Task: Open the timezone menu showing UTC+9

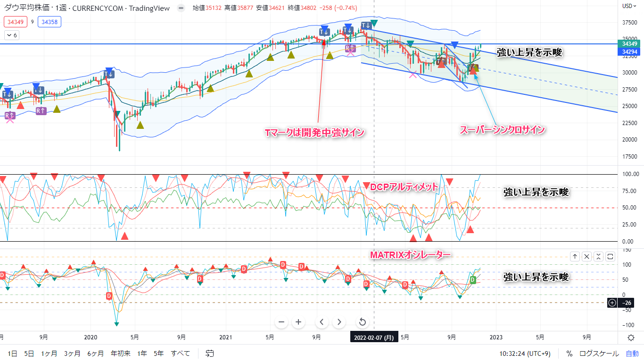Action: (525, 354)
